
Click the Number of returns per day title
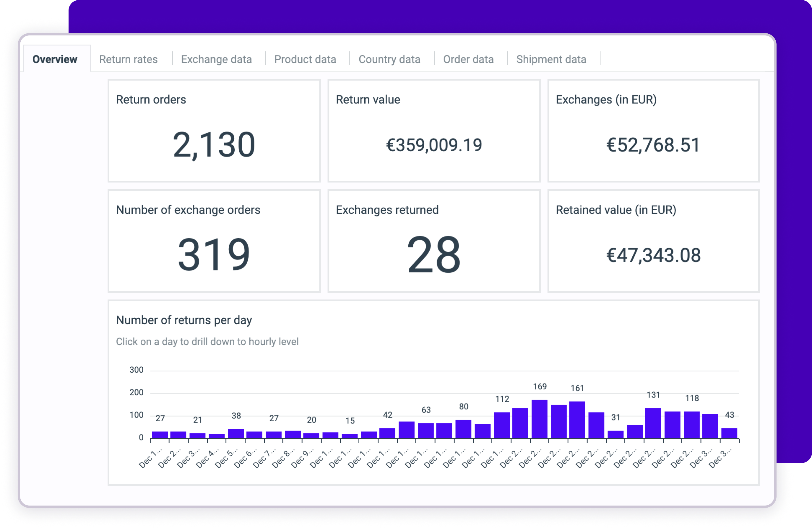184,320
